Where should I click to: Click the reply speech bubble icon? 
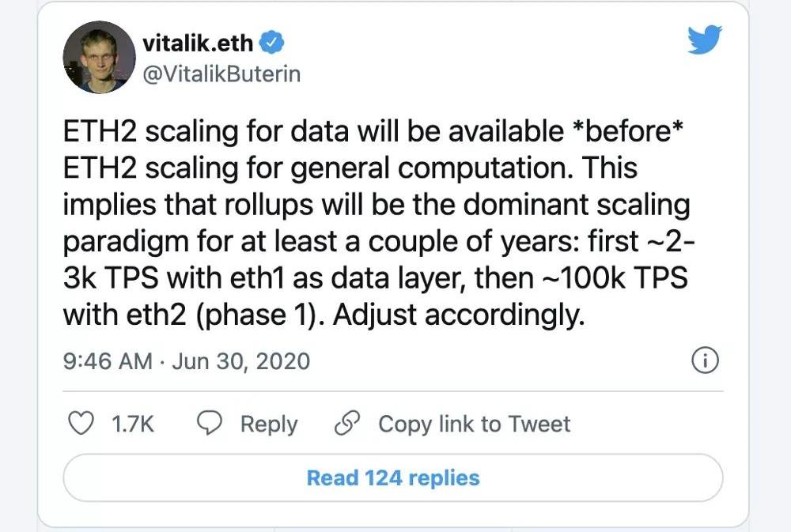209,424
